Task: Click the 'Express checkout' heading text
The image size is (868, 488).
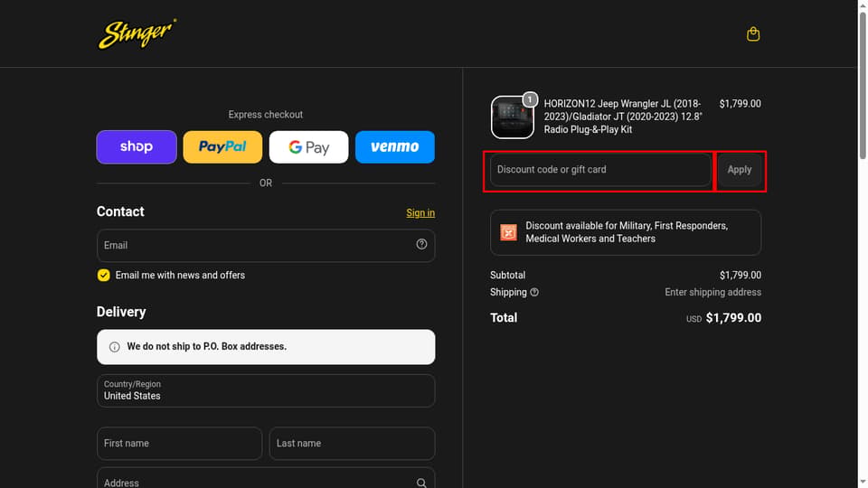Action: pyautogui.click(x=266, y=115)
